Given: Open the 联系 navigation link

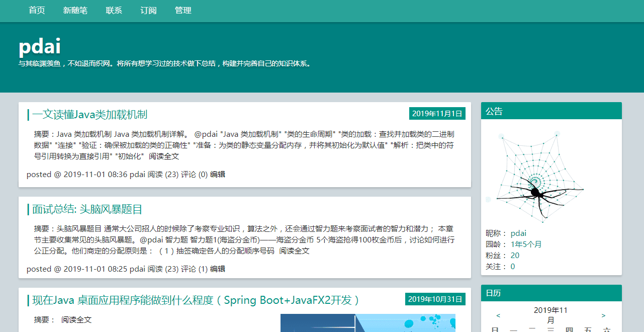Looking at the screenshot, I should coord(114,11).
